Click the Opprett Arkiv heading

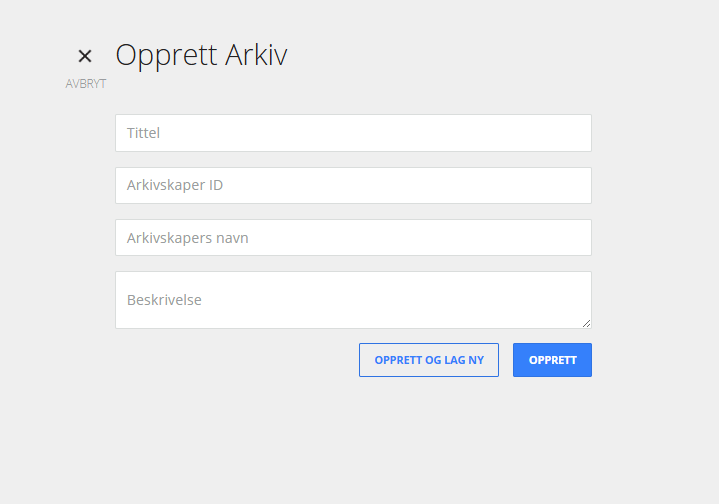tap(201, 55)
